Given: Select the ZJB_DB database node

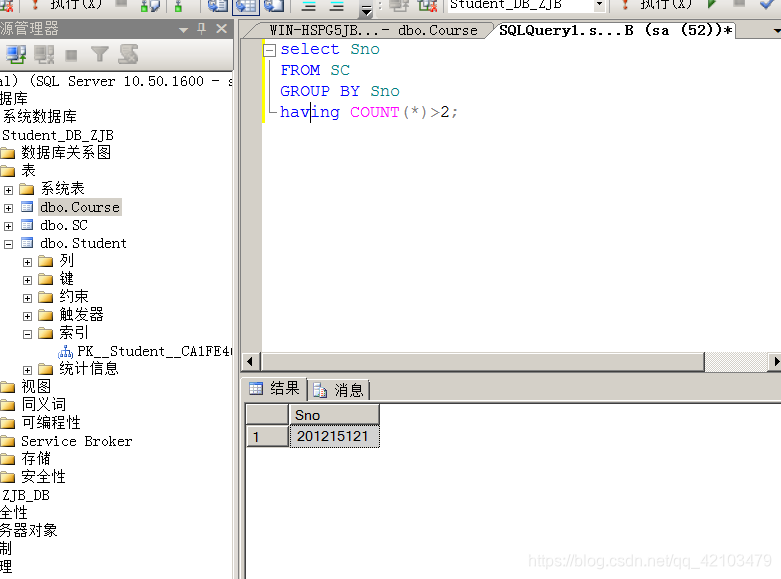Looking at the screenshot, I should pos(25,495).
